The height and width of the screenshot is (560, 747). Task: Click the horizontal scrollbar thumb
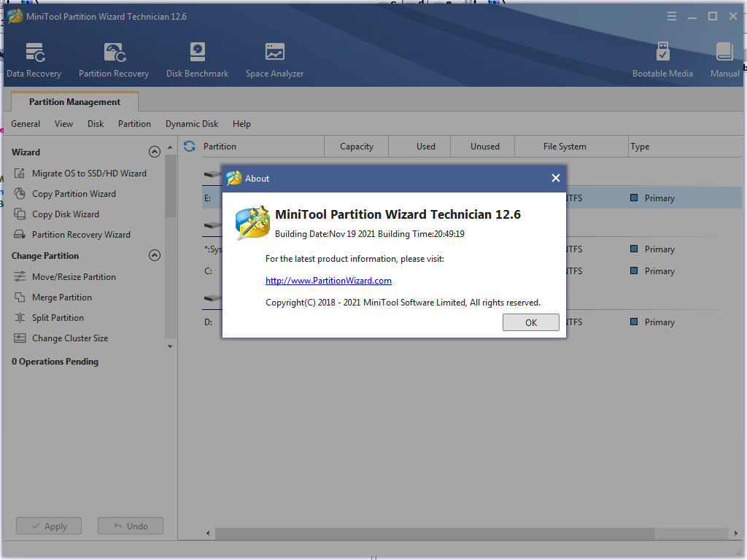click(x=435, y=533)
